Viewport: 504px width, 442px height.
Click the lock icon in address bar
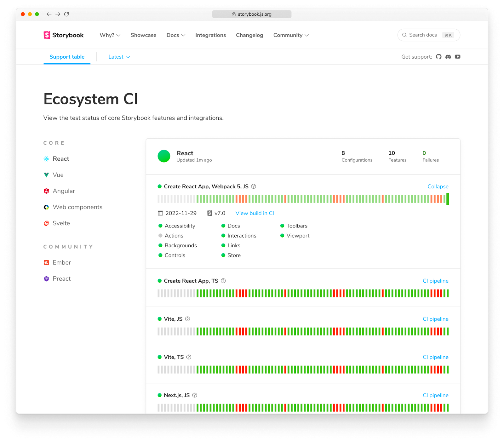[x=234, y=14]
